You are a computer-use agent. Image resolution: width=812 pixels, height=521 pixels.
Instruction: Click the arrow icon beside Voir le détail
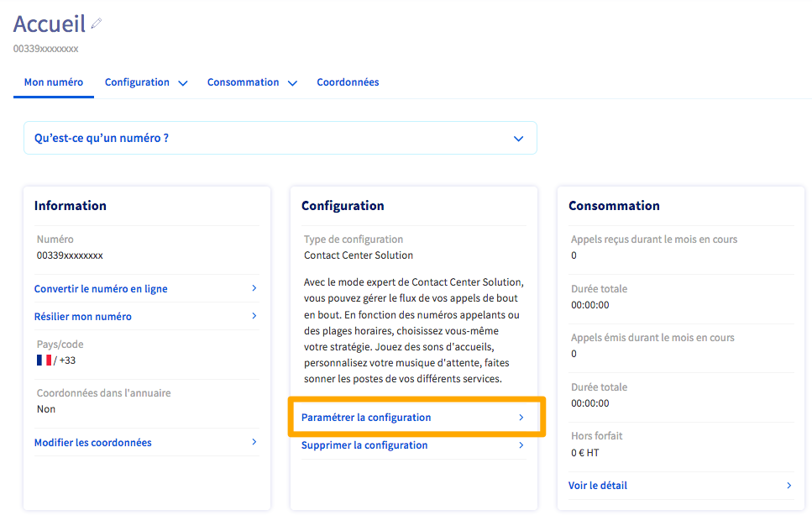click(x=788, y=485)
